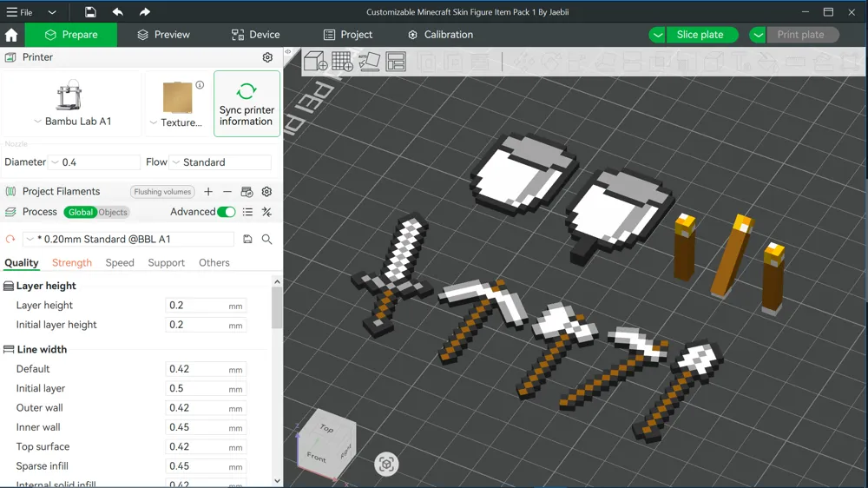Expand the File menu dropdown arrow
This screenshot has width=868, height=488.
[x=52, y=12]
